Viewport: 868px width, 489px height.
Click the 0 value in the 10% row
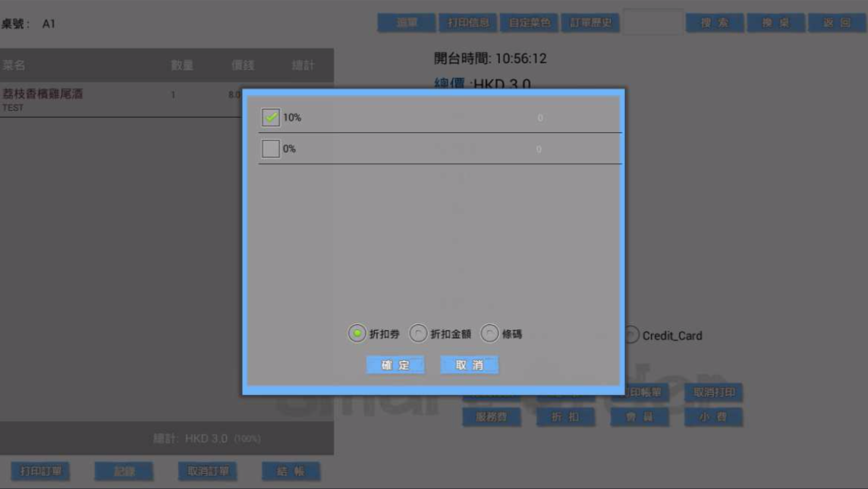(x=539, y=118)
